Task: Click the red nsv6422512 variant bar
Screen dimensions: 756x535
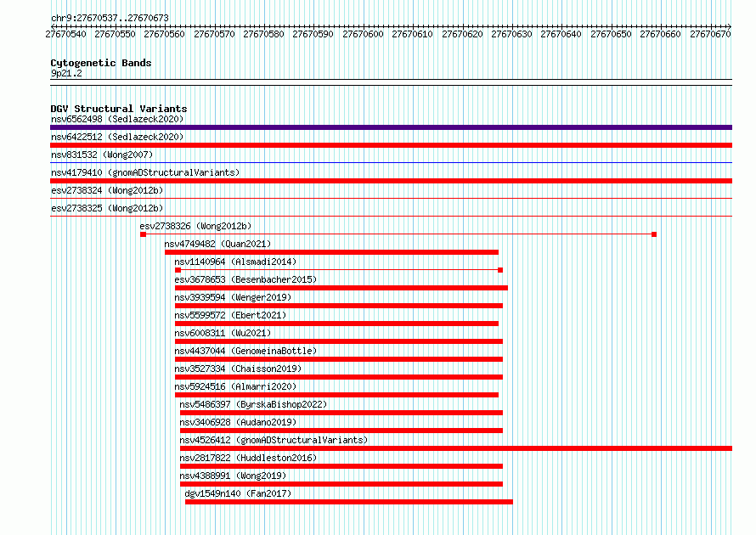Action: point(391,145)
